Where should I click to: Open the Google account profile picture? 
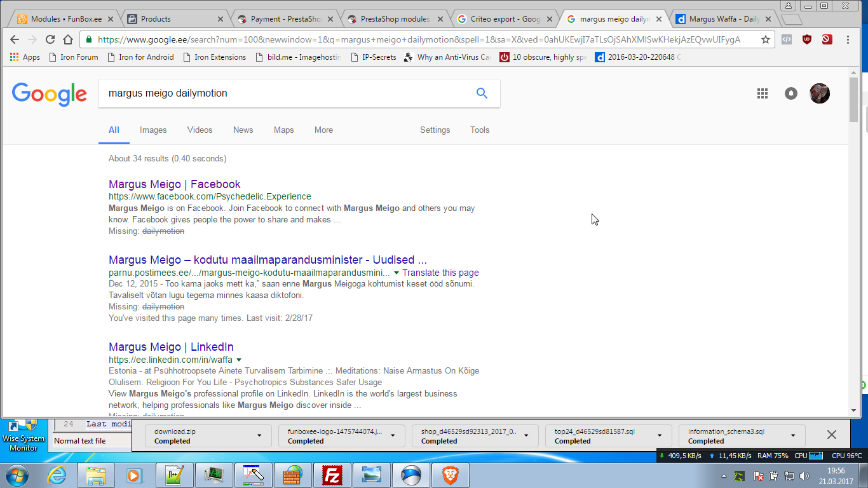820,93
